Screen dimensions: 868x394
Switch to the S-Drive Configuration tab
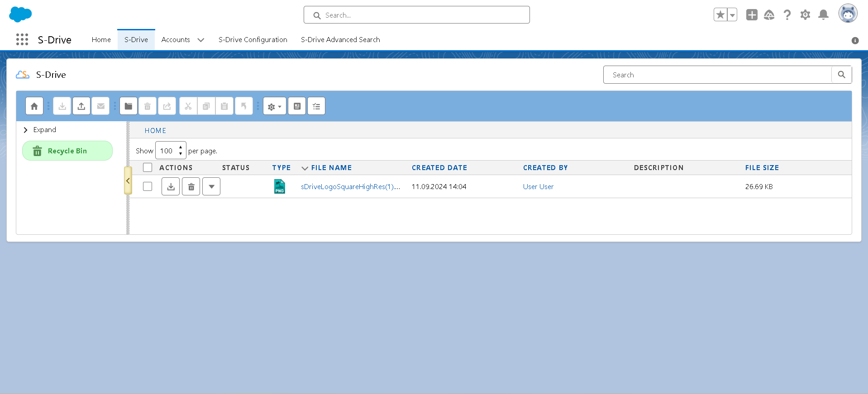253,40
